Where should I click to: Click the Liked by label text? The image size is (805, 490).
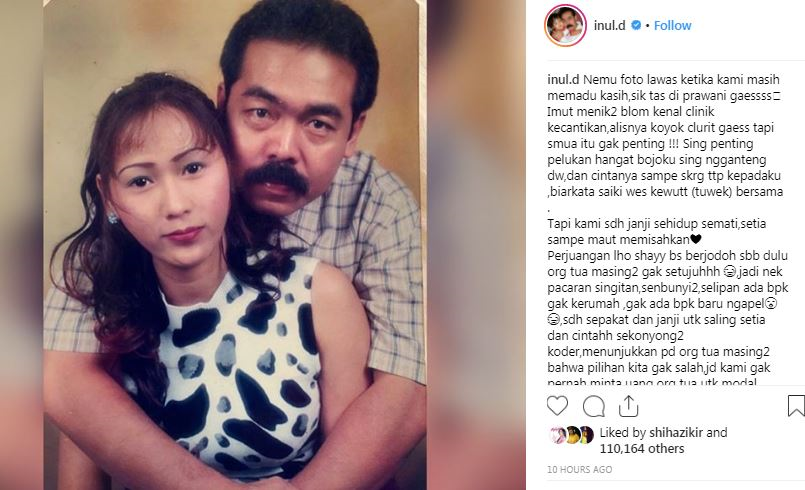click(x=623, y=432)
